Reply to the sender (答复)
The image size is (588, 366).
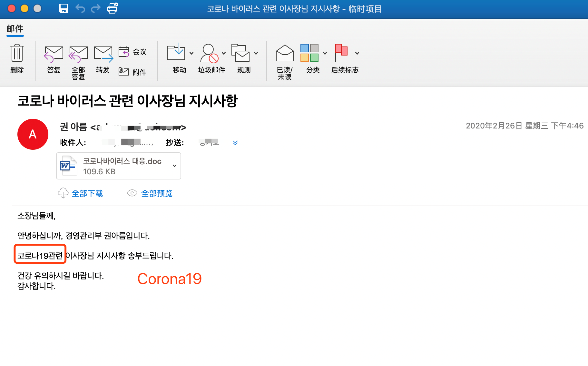click(54, 59)
